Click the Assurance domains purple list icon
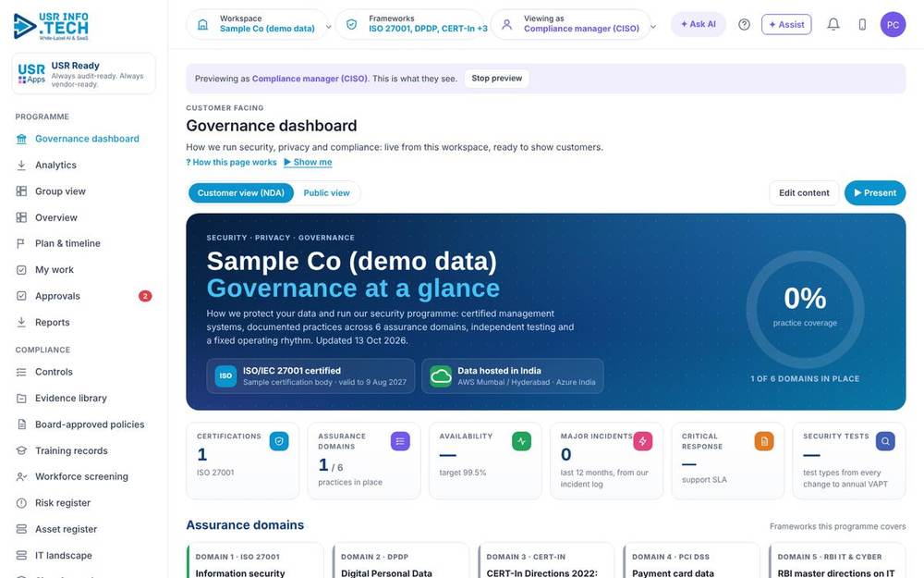 point(400,441)
